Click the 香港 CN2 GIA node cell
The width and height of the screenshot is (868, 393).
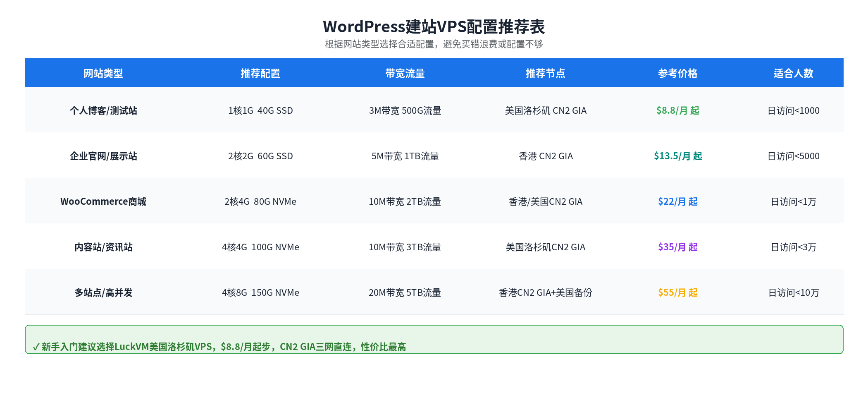(546, 156)
